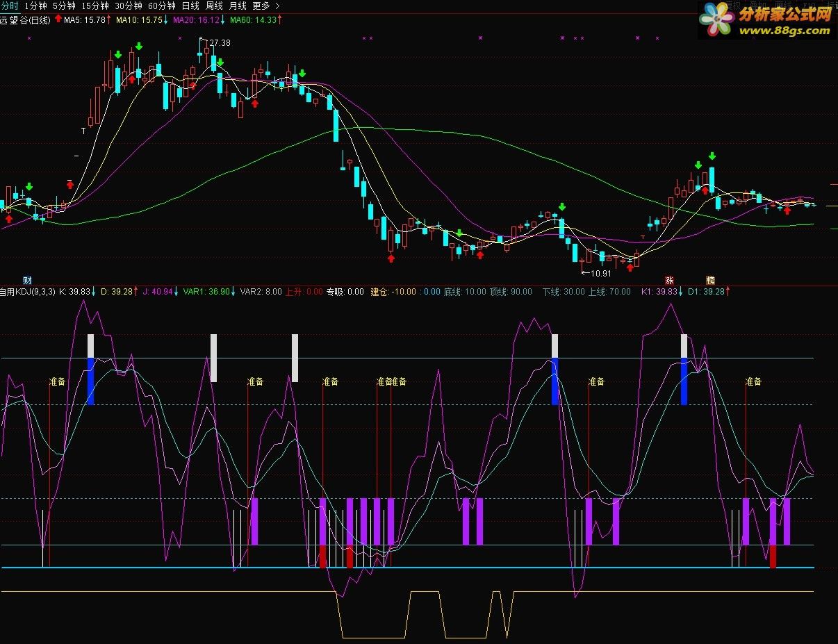Select the VAR1: 36.90 value label

coord(206,292)
